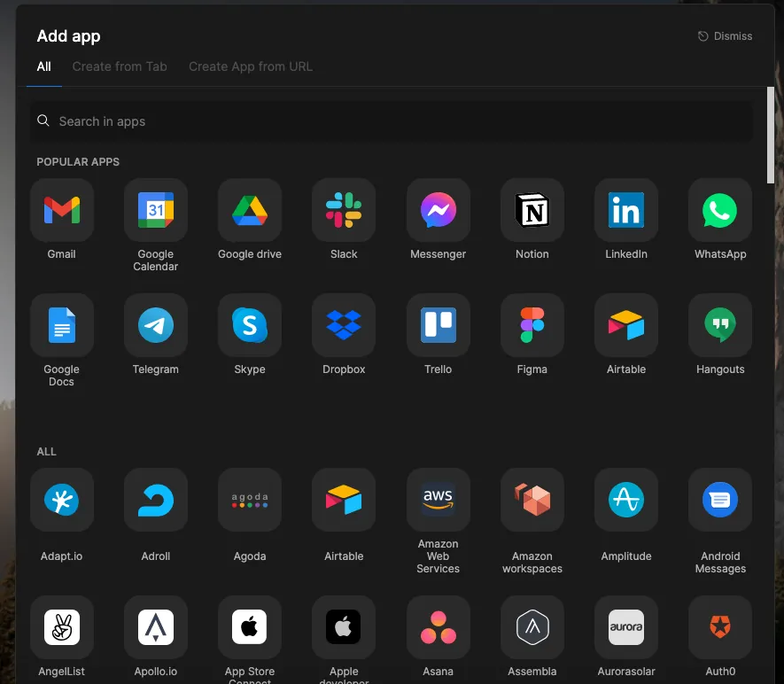784x684 pixels.
Task: Add the Amplitude app
Action: coord(626,501)
